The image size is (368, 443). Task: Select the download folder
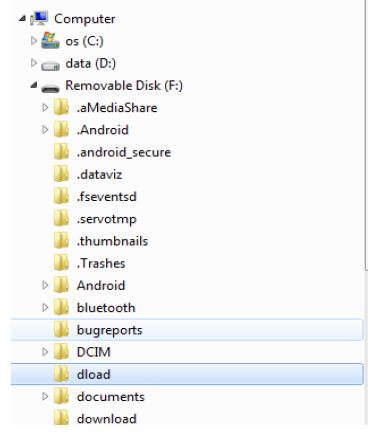106,419
